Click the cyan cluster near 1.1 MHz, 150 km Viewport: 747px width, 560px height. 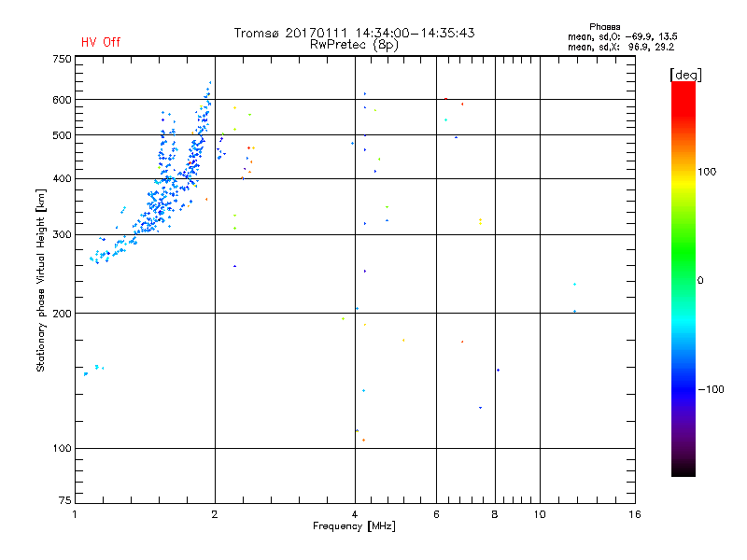[96, 368]
